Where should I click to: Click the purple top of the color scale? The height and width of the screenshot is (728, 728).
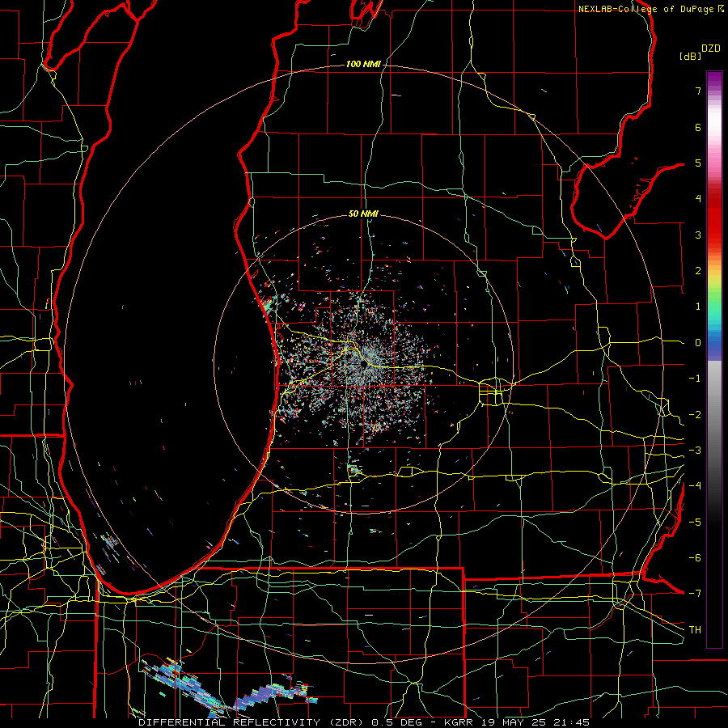point(714,79)
